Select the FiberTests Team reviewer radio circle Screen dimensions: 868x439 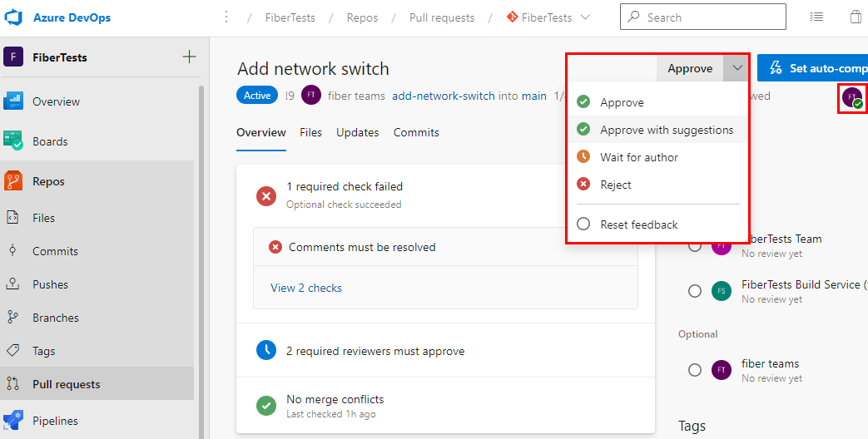[x=695, y=245]
